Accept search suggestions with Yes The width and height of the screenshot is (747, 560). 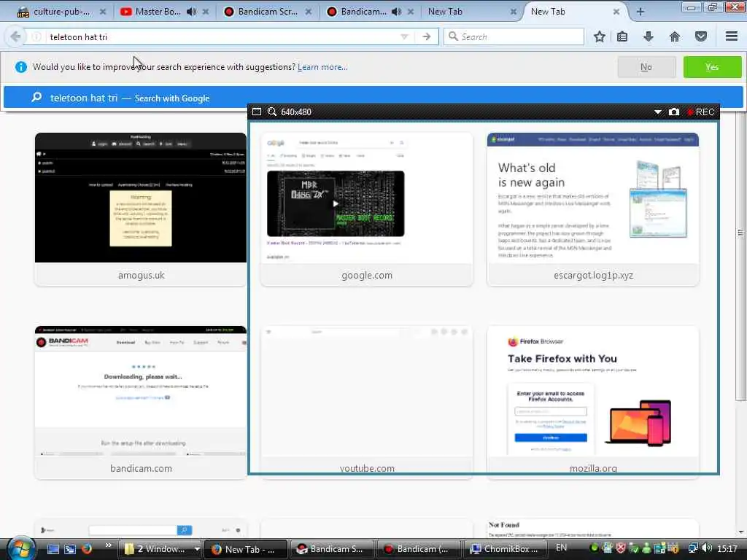pos(712,67)
